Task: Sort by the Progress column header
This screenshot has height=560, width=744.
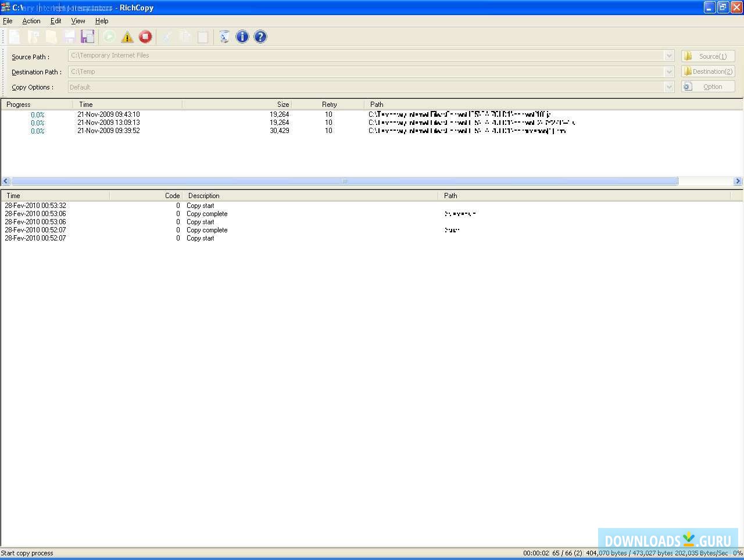Action: (37, 105)
